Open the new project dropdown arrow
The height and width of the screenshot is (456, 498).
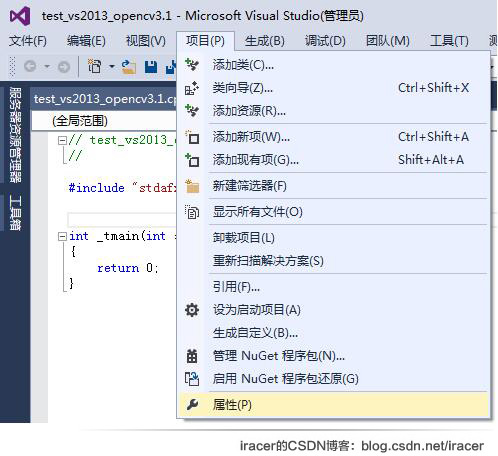[112, 66]
